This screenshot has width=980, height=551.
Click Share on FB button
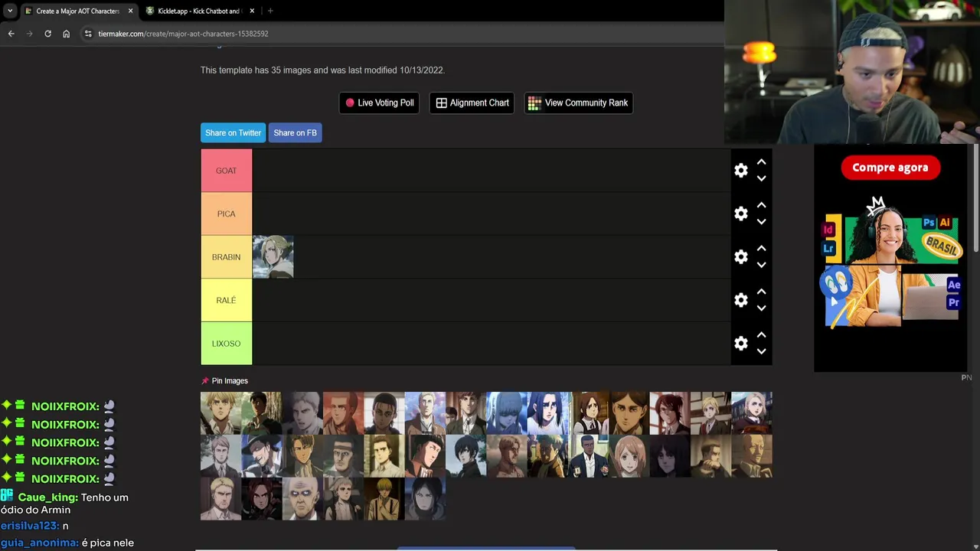pyautogui.click(x=295, y=132)
